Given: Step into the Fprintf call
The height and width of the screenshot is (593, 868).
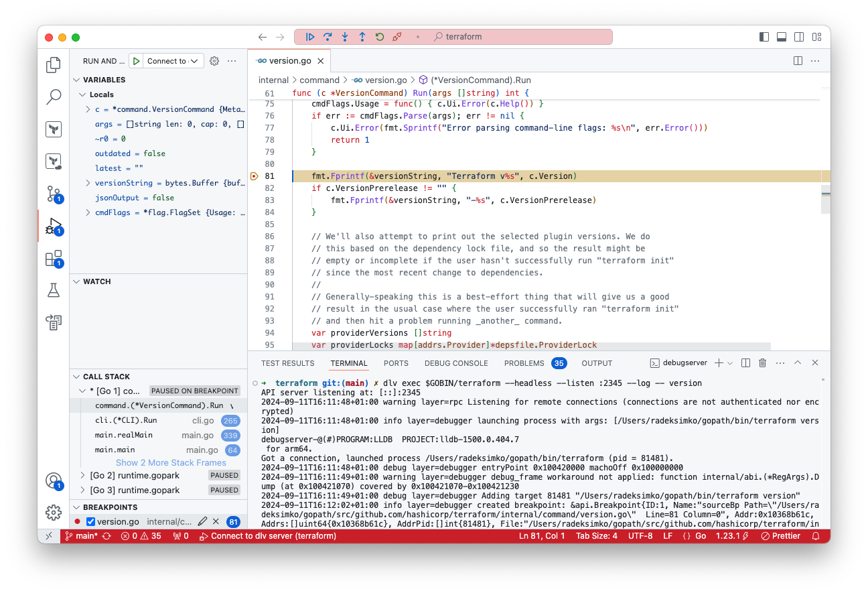Looking at the screenshot, I should click(345, 37).
